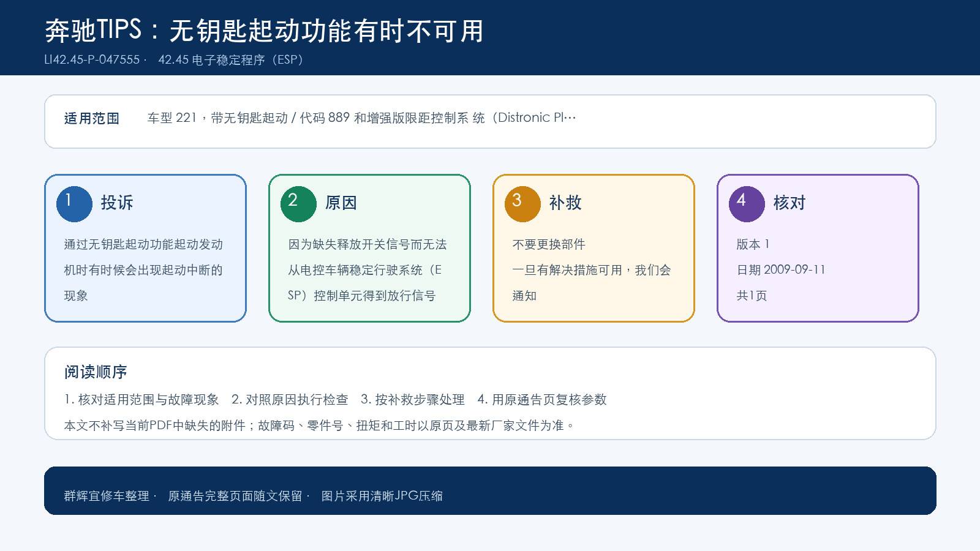Select the 投诉 card heading
980x551 pixels.
tap(117, 203)
